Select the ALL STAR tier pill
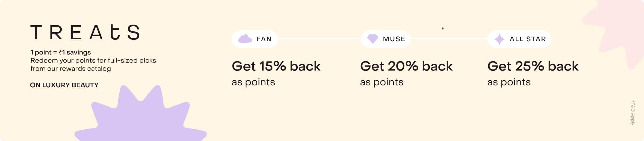The height and width of the screenshot is (141, 644). 519,39
